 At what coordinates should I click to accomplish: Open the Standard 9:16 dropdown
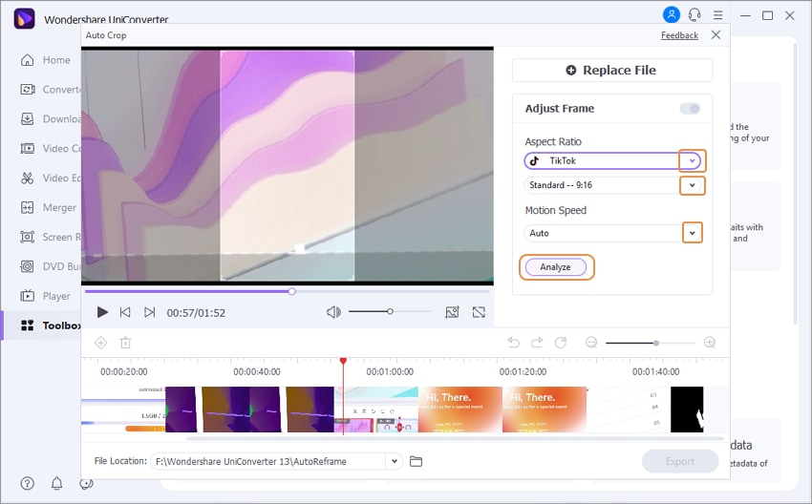tap(693, 185)
